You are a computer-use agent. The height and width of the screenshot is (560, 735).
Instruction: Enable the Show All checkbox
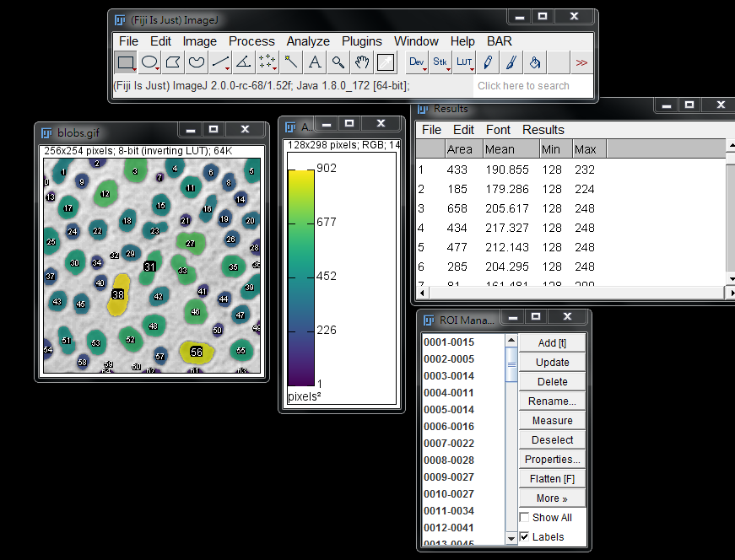525,518
